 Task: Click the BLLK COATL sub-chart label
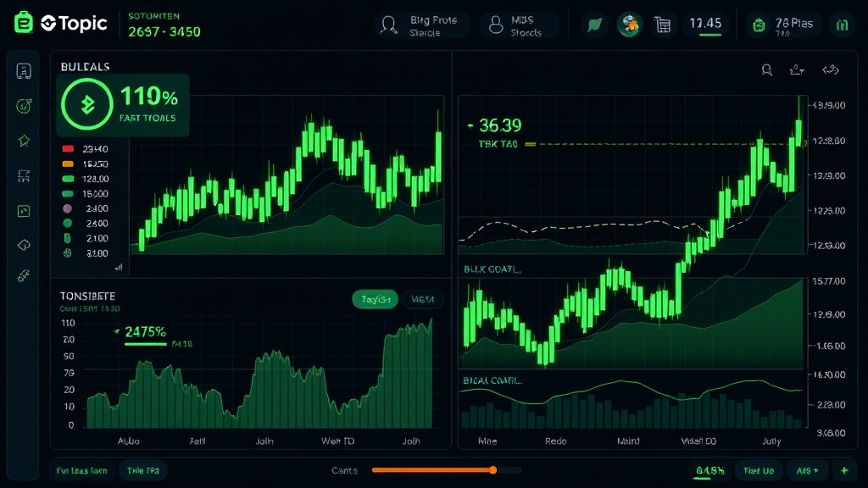click(x=492, y=269)
